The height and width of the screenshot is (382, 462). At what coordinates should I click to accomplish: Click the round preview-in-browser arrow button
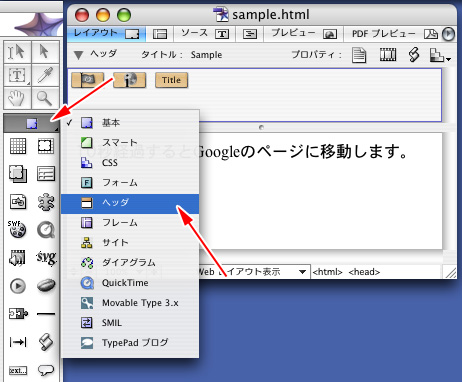point(448,34)
